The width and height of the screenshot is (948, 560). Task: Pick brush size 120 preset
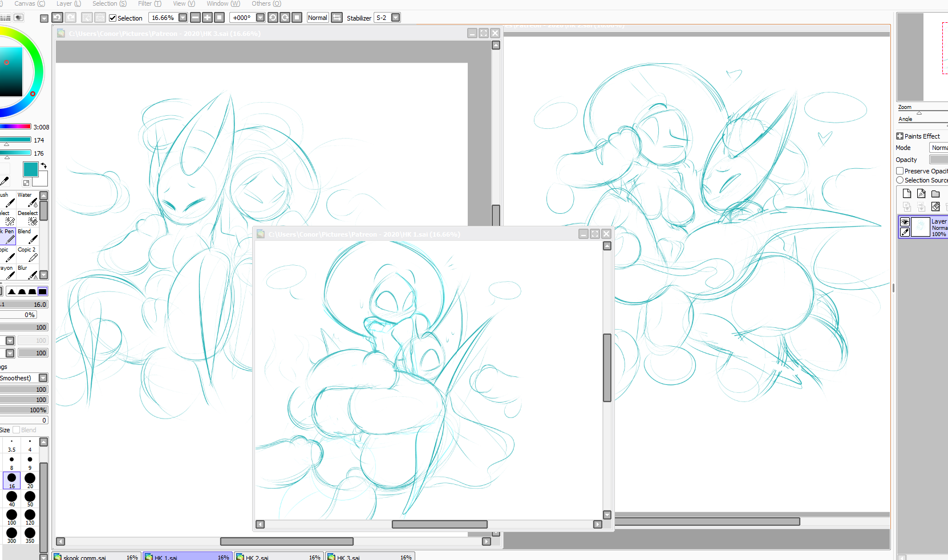pyautogui.click(x=30, y=517)
